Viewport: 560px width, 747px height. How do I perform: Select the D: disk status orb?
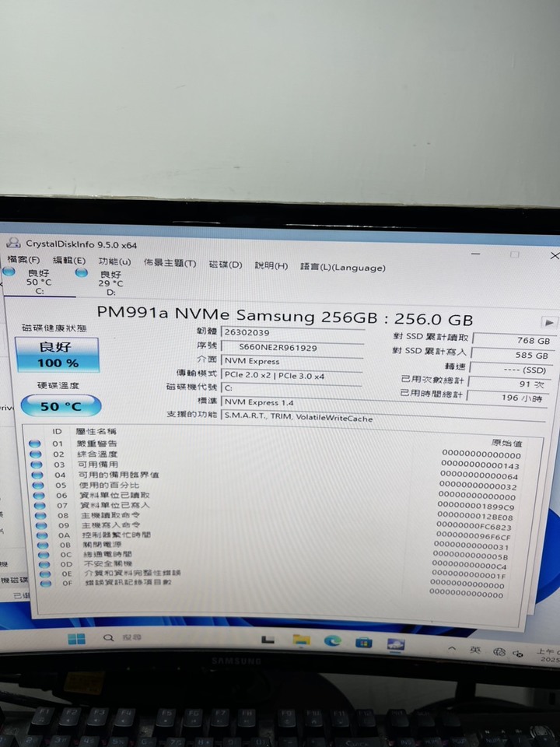click(x=82, y=272)
